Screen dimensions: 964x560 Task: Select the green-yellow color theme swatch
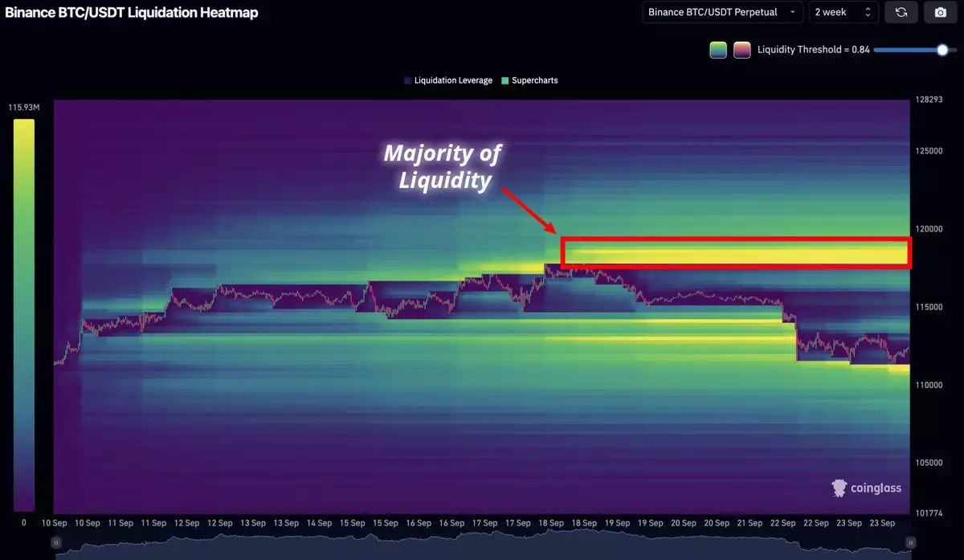tap(718, 50)
